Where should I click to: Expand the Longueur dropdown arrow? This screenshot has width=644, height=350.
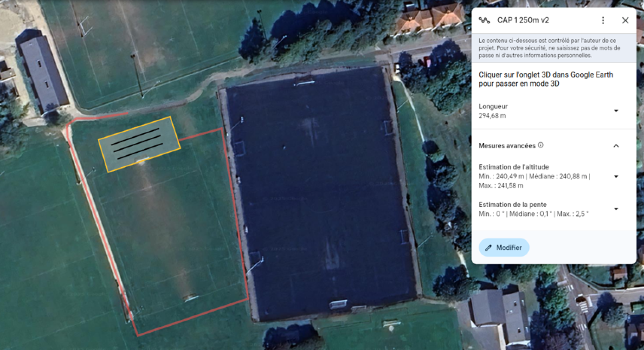(x=616, y=111)
